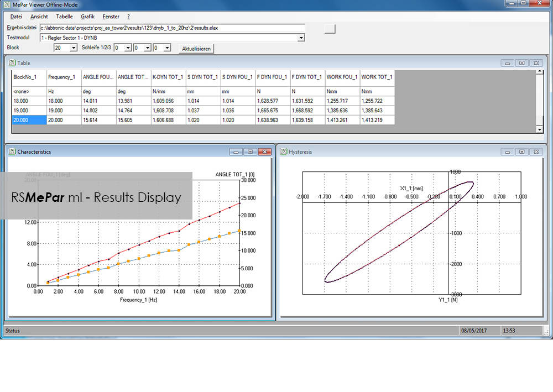Viewport: 553px width, 392px height.
Task: Click the Hysteresis window icon
Action: [x=284, y=151]
